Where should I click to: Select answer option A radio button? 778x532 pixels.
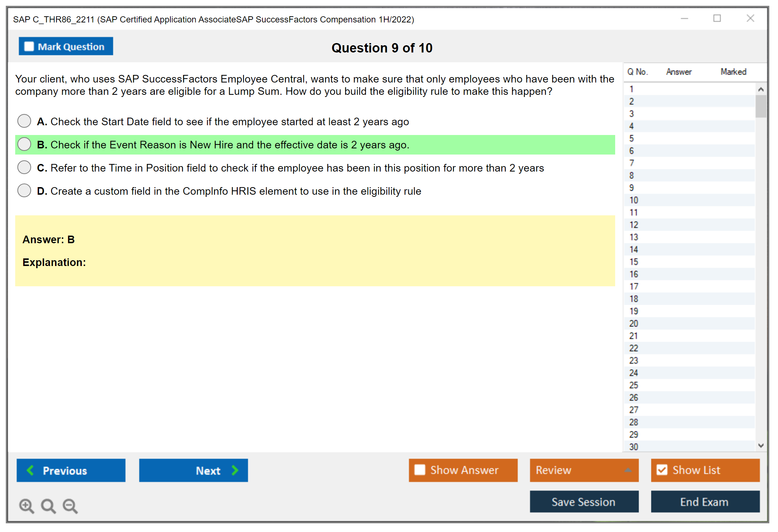click(x=24, y=121)
